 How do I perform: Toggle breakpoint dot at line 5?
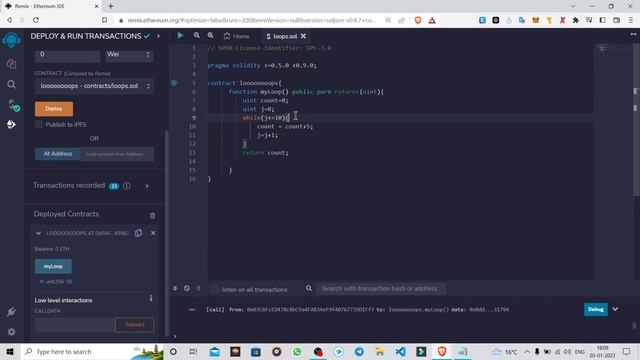coord(174,82)
